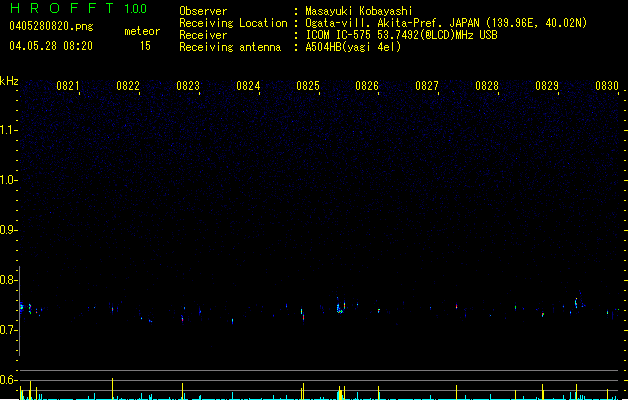Viewport: 629px width, 400px height.
Task: Click the Ogata-vill. Akita-Pref. JAPAN location text
Action: click(x=446, y=23)
